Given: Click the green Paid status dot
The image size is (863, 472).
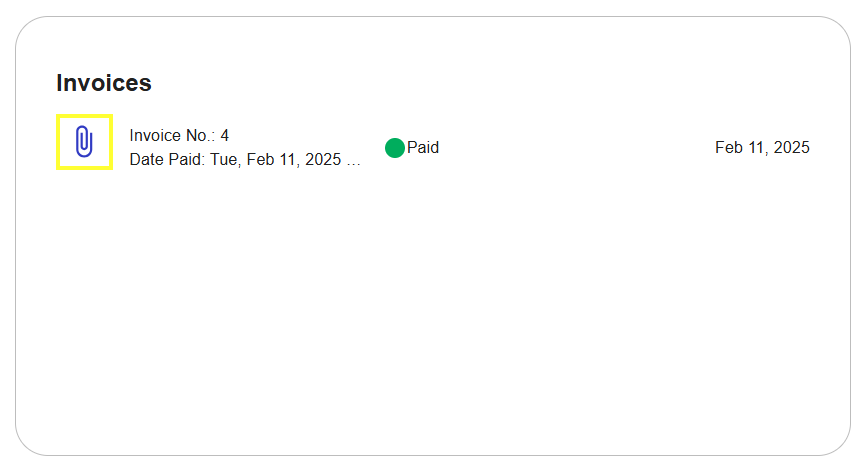Looking at the screenshot, I should point(395,148).
